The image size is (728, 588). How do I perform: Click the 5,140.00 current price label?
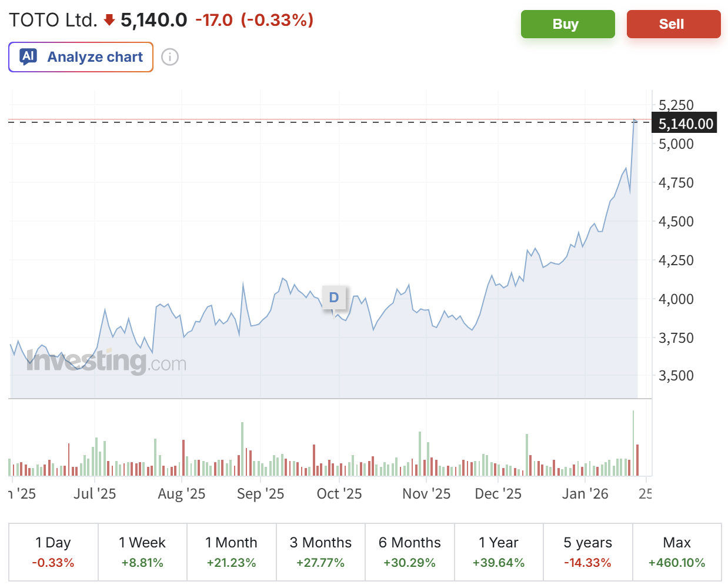[x=685, y=123]
